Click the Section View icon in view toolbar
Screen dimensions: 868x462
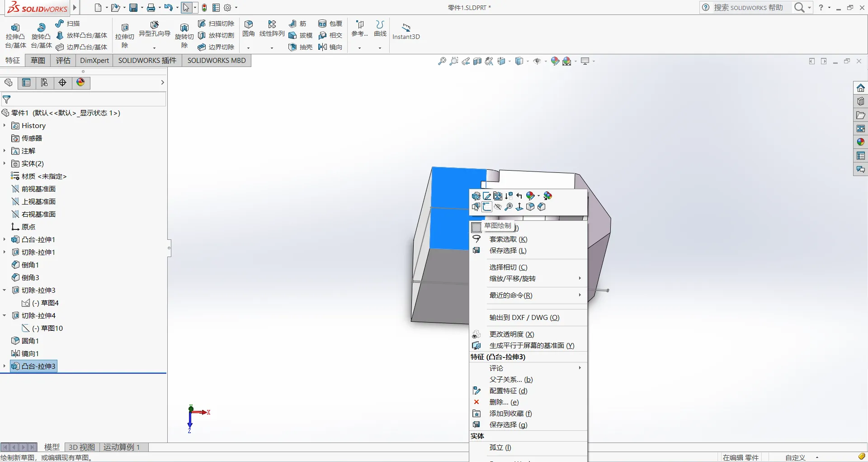477,61
